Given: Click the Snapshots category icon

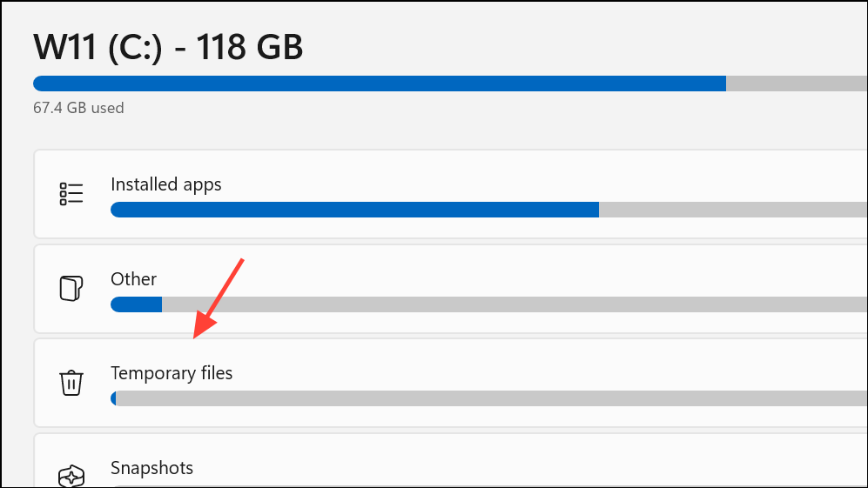Looking at the screenshot, I should pos(71,476).
